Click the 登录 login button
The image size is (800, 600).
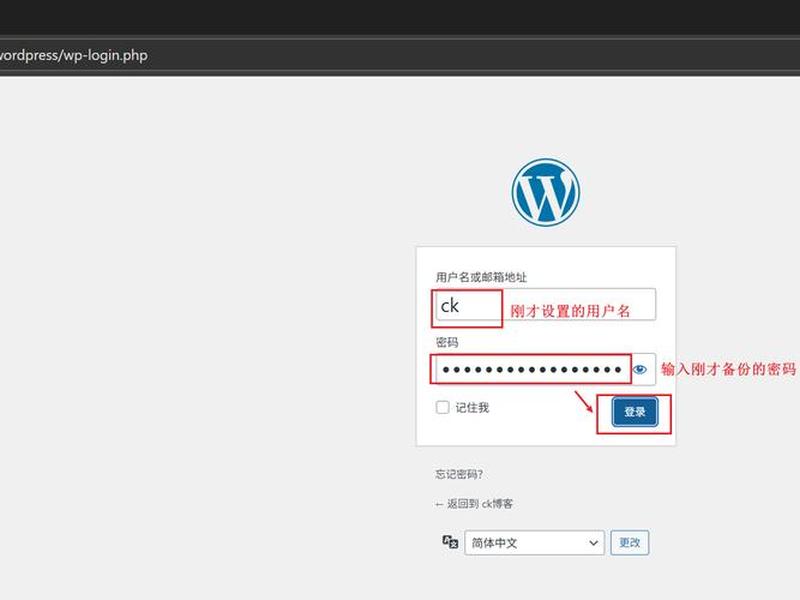(635, 412)
